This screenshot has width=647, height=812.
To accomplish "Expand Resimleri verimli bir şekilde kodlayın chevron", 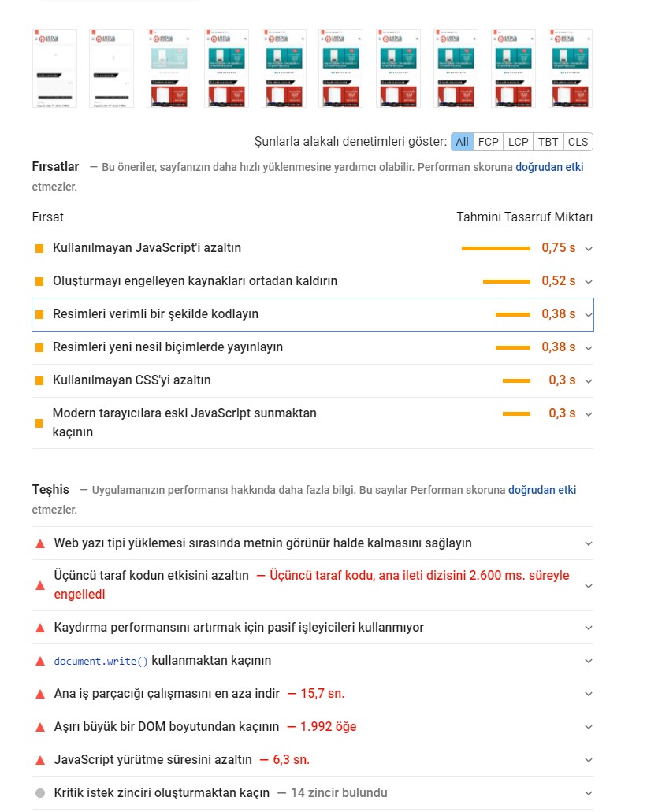I will click(x=589, y=315).
